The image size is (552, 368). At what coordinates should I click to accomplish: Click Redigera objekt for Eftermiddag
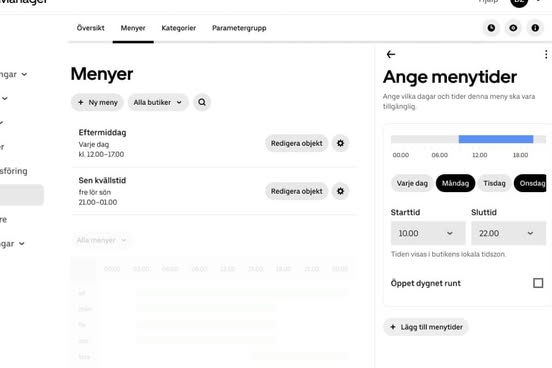tap(296, 143)
